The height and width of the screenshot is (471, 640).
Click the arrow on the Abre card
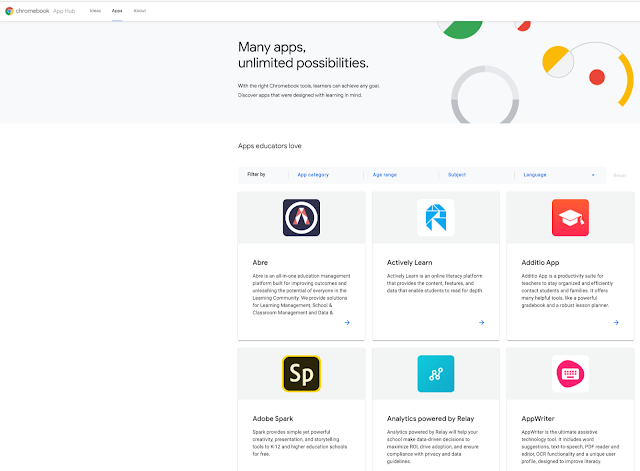click(347, 322)
